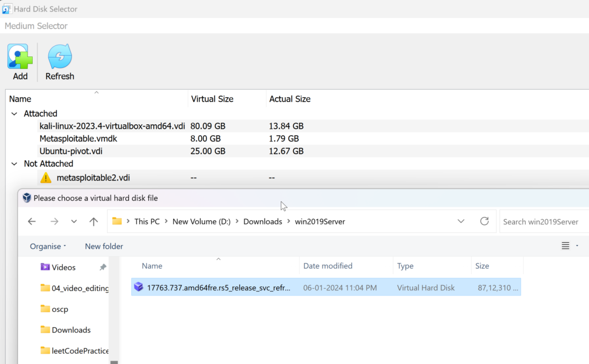
Task: Select Ubuntu-pivot.vdi disk row
Action: tap(71, 151)
